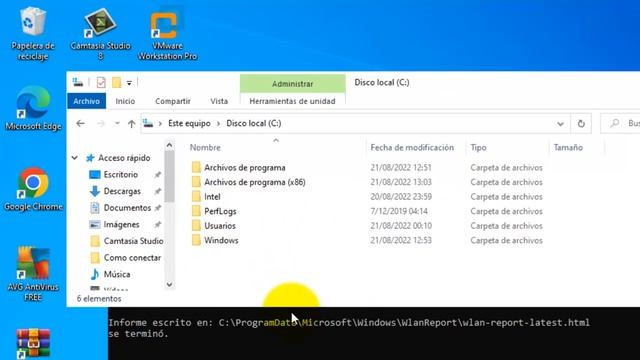640x360 pixels.
Task: Go back using the back arrow
Action: click(80, 123)
